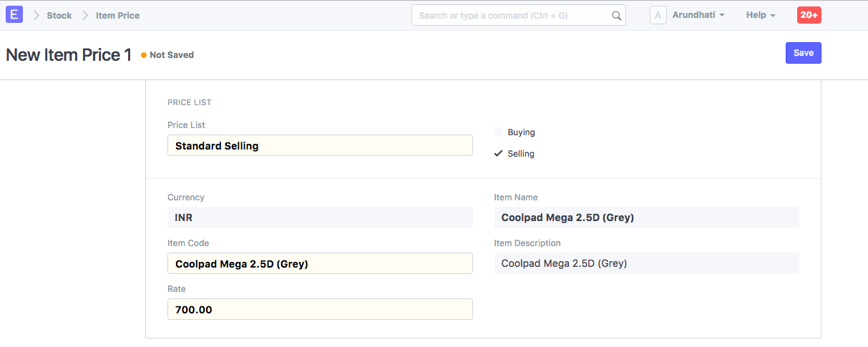The height and width of the screenshot is (347, 868).
Task: Click the New Item Price 1 title
Action: pyautogui.click(x=69, y=55)
